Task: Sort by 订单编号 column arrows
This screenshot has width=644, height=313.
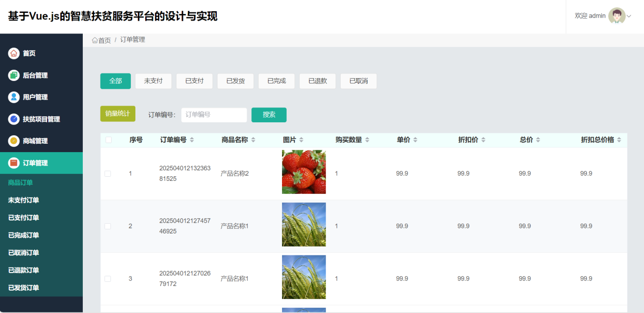Action: click(192, 140)
